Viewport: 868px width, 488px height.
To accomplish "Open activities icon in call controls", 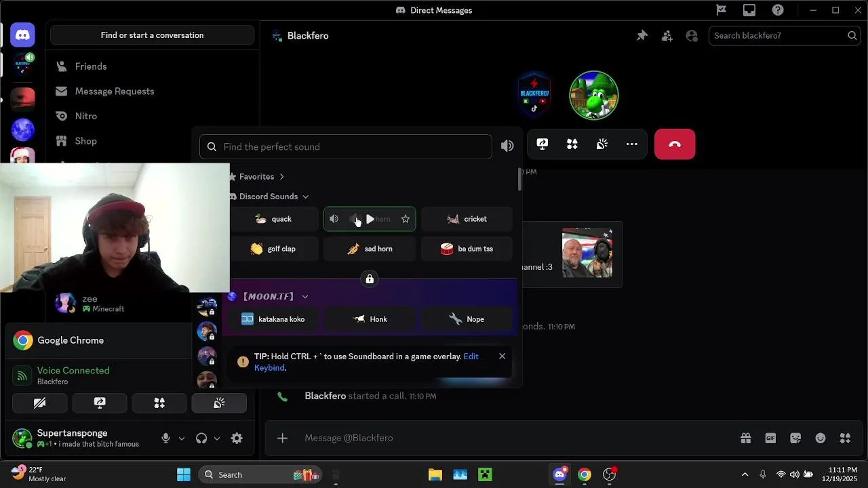I will coord(572,144).
